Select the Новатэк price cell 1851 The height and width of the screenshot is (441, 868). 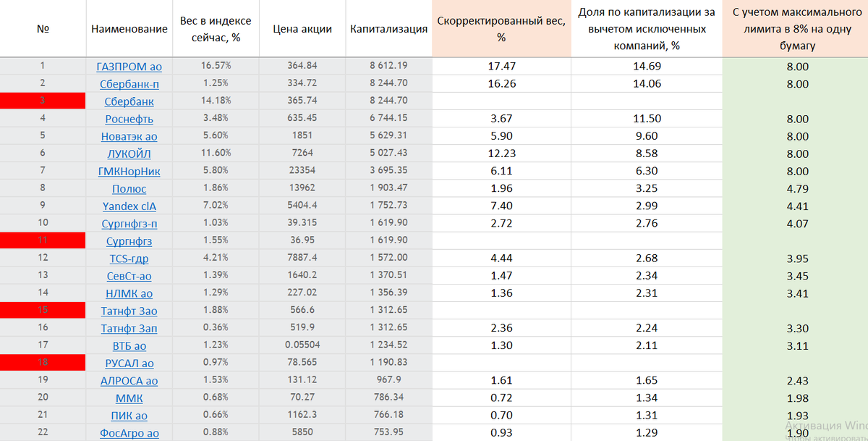pos(303,136)
